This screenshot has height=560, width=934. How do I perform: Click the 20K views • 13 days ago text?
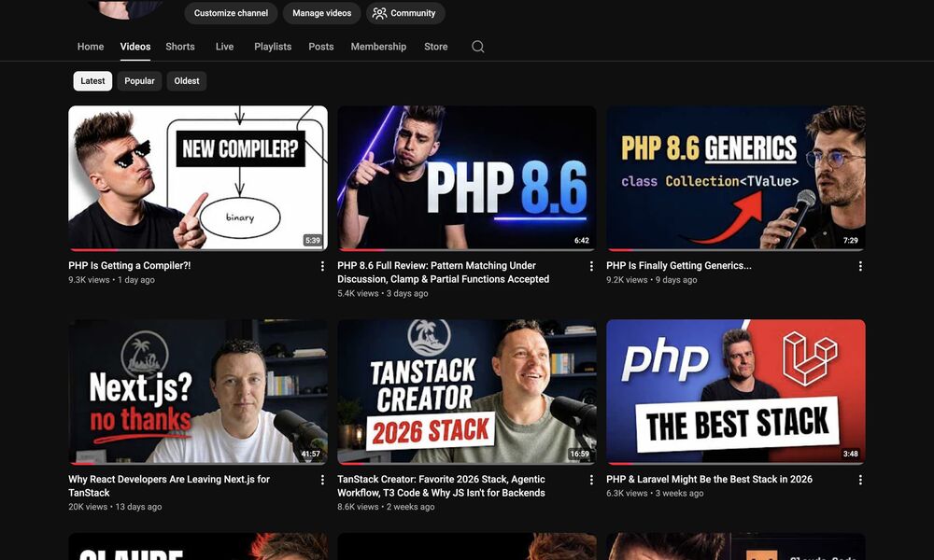(115, 507)
